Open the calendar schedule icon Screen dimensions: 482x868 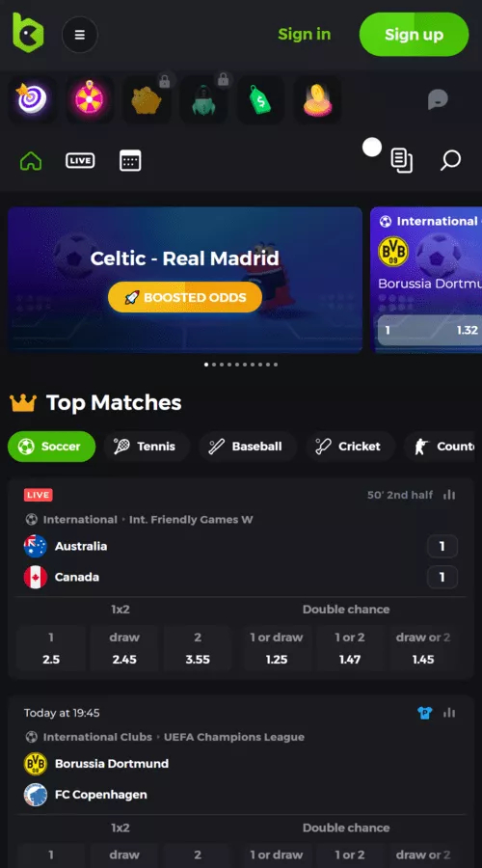130,160
